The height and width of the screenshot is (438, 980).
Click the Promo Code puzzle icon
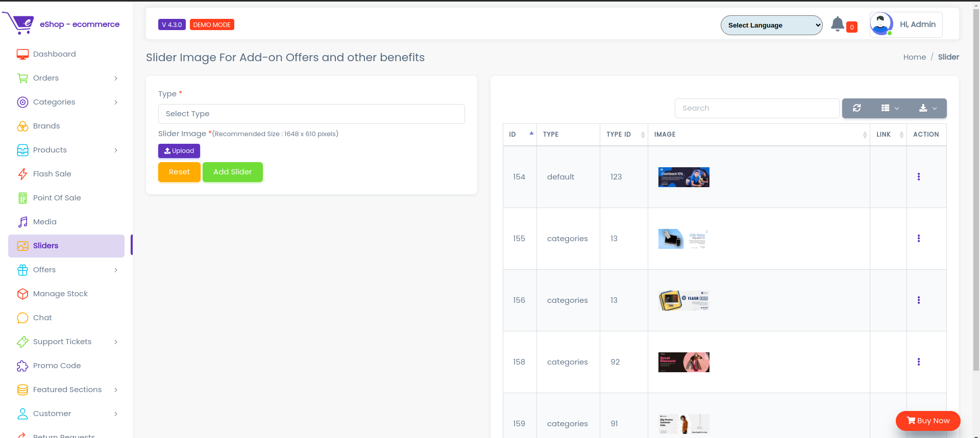[x=22, y=366]
